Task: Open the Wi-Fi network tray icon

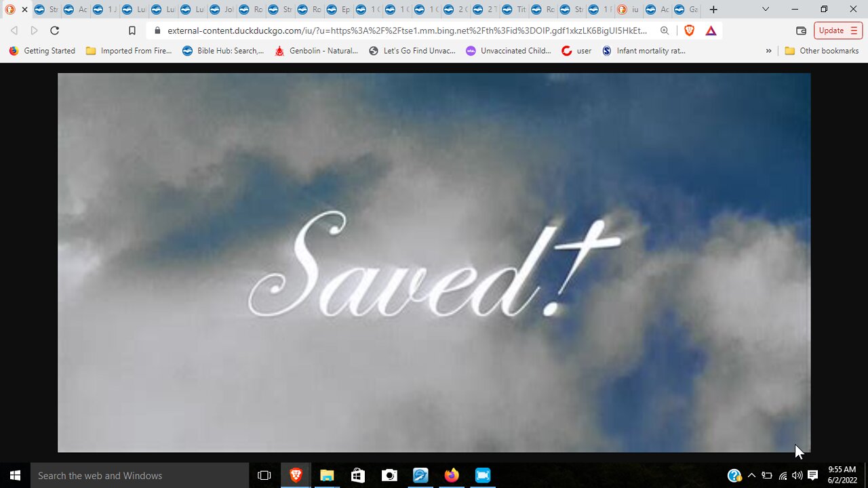Action: 783,475
